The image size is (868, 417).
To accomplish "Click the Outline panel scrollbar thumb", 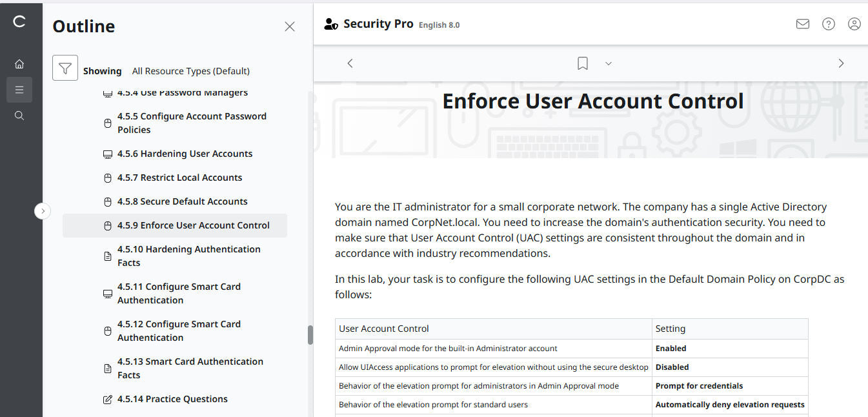I will point(310,335).
